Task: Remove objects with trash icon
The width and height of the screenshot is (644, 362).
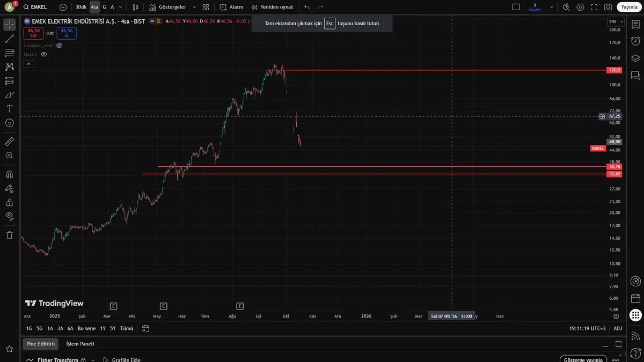Action: click(x=10, y=235)
